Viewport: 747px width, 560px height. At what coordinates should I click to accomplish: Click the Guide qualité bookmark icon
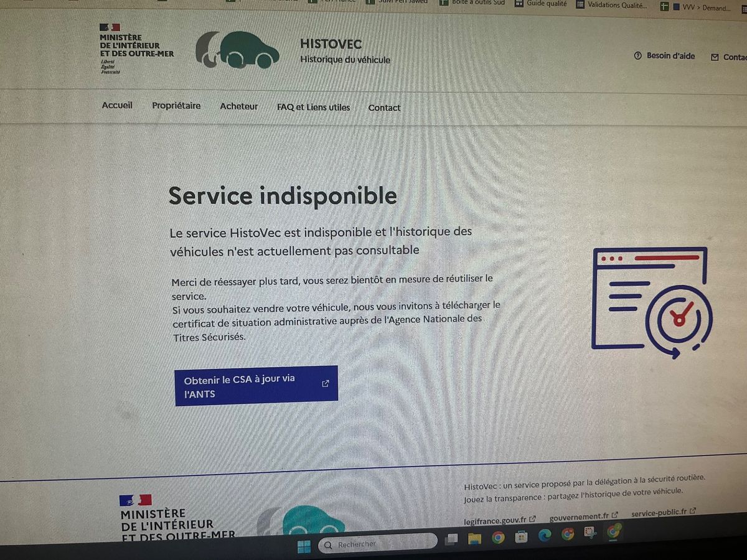(x=519, y=3)
